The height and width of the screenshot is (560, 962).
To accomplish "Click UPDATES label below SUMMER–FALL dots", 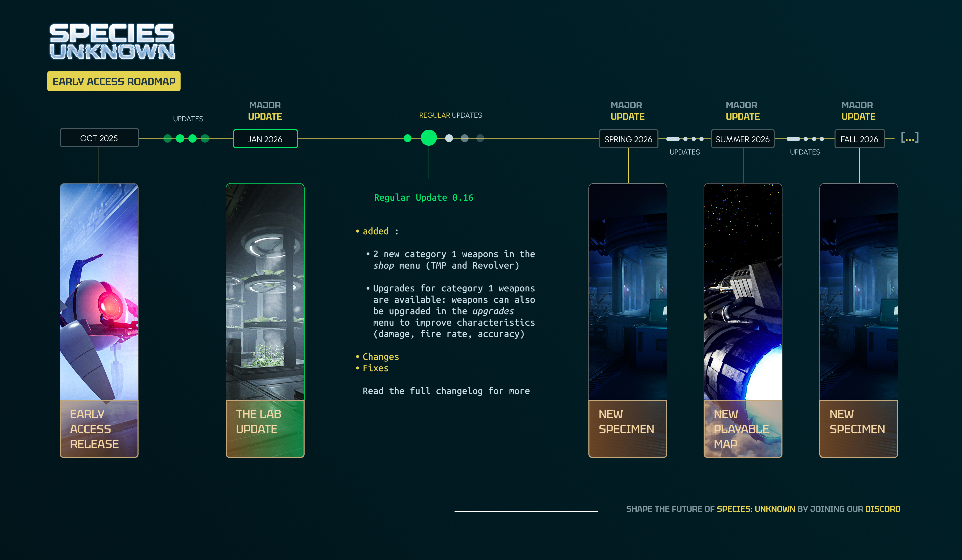I will coord(805,152).
